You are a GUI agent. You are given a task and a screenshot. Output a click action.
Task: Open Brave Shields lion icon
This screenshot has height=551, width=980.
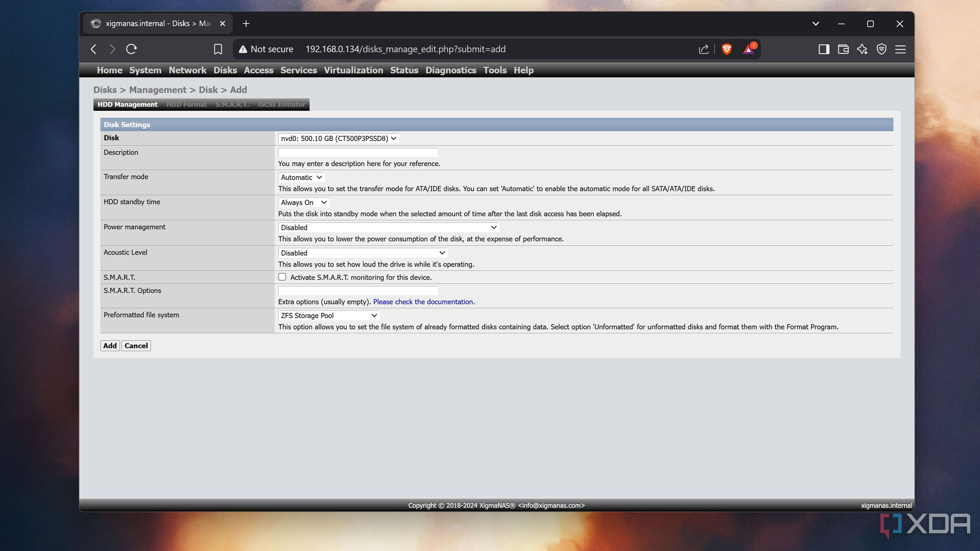click(727, 49)
